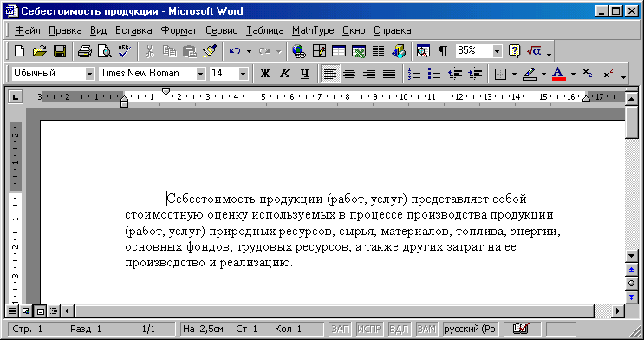The image size is (644, 340).
Task: Open the document map
Action: pos(423,51)
